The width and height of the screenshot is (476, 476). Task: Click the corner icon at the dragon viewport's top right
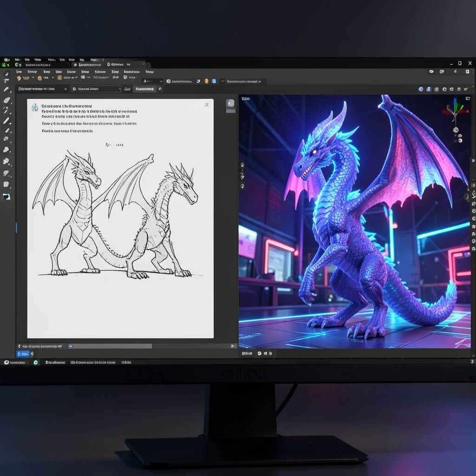point(468,99)
